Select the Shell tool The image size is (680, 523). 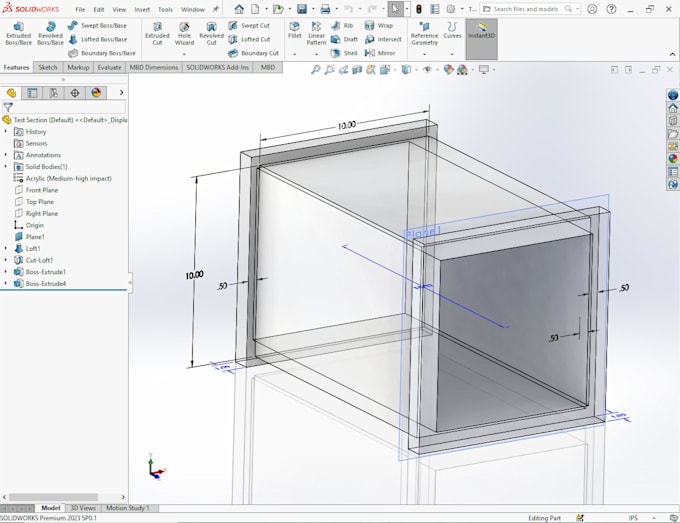point(344,53)
